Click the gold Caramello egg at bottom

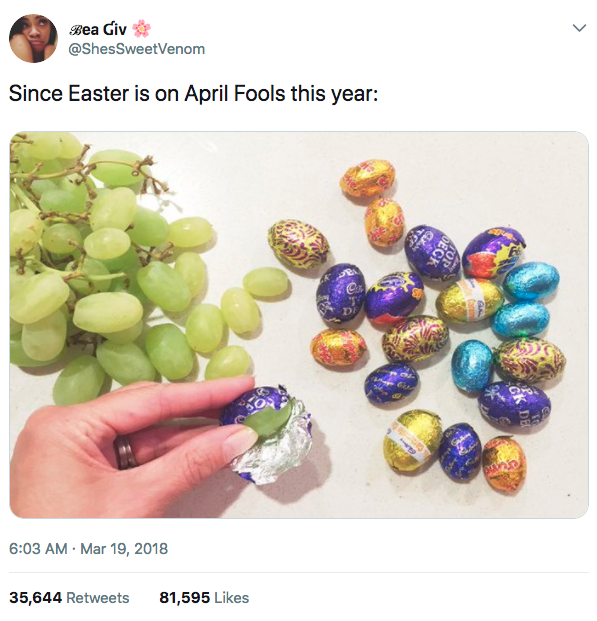(x=412, y=440)
